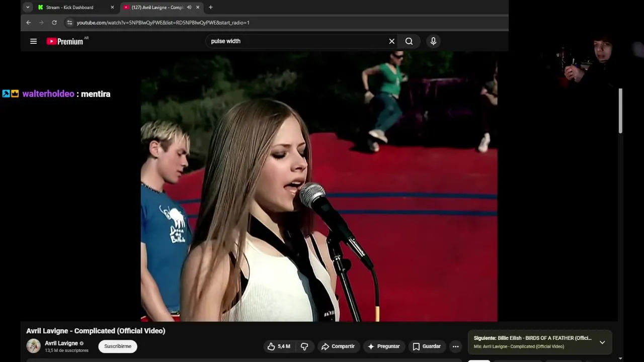Reload the YouTube page
Viewport: 644px width, 362px height.
[54, 23]
